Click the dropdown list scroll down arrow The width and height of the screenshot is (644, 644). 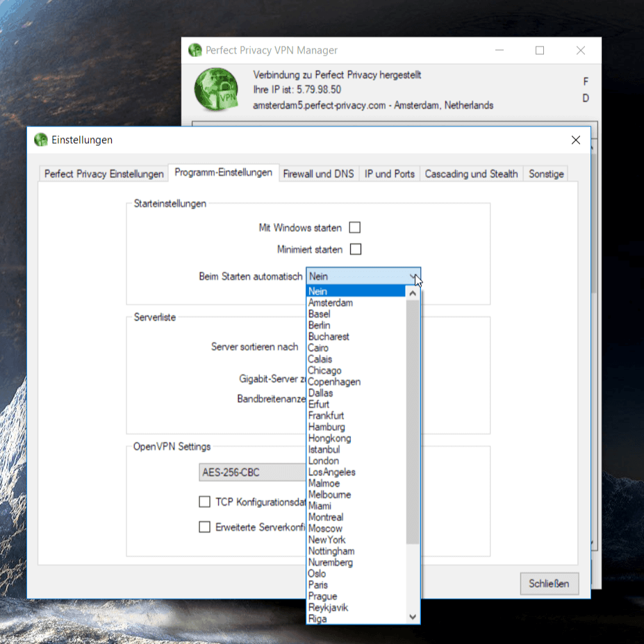point(413,617)
